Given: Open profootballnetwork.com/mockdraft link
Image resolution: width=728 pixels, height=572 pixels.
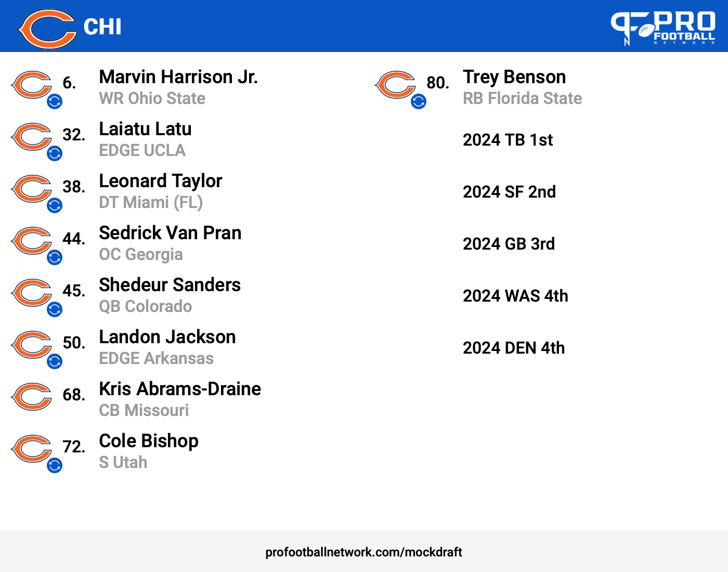Looking at the screenshot, I should [x=364, y=552].
